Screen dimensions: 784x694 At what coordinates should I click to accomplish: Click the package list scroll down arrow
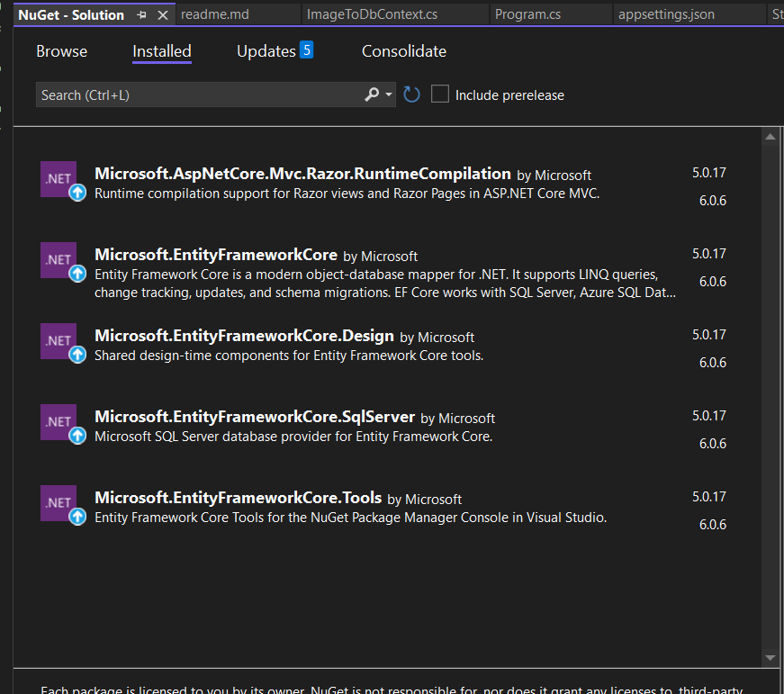[x=770, y=658]
